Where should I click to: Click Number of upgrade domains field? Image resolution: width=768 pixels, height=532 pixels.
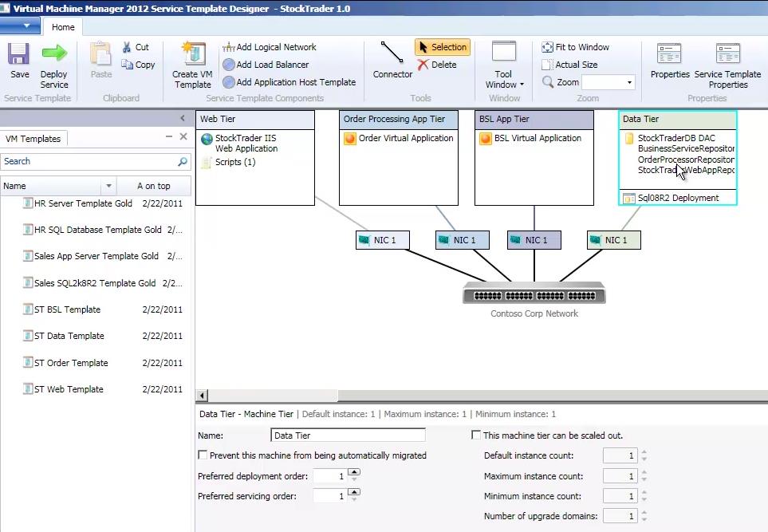coord(620,516)
